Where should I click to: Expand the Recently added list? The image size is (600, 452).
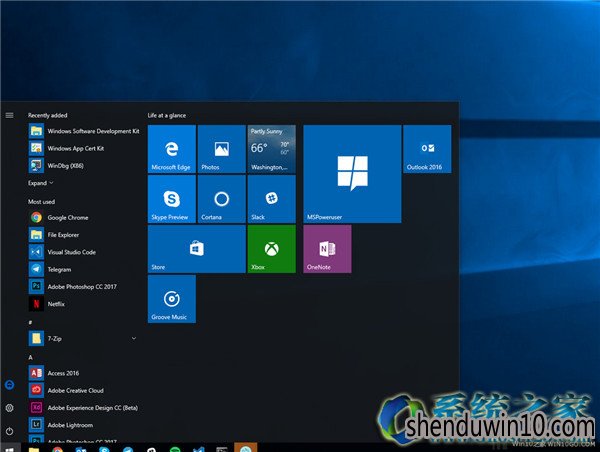(41, 183)
